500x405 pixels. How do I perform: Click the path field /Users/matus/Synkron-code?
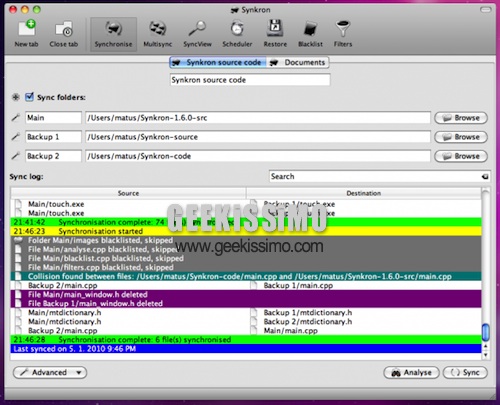point(258,156)
